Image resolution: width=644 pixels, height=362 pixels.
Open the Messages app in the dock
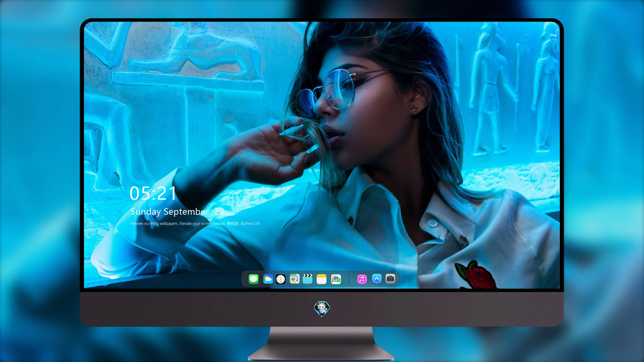tap(254, 279)
